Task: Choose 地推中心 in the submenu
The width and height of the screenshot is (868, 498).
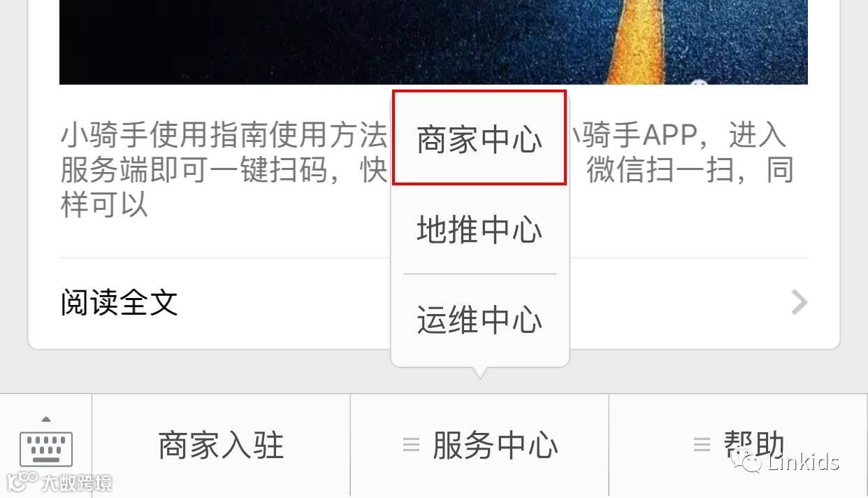Action: point(479,229)
